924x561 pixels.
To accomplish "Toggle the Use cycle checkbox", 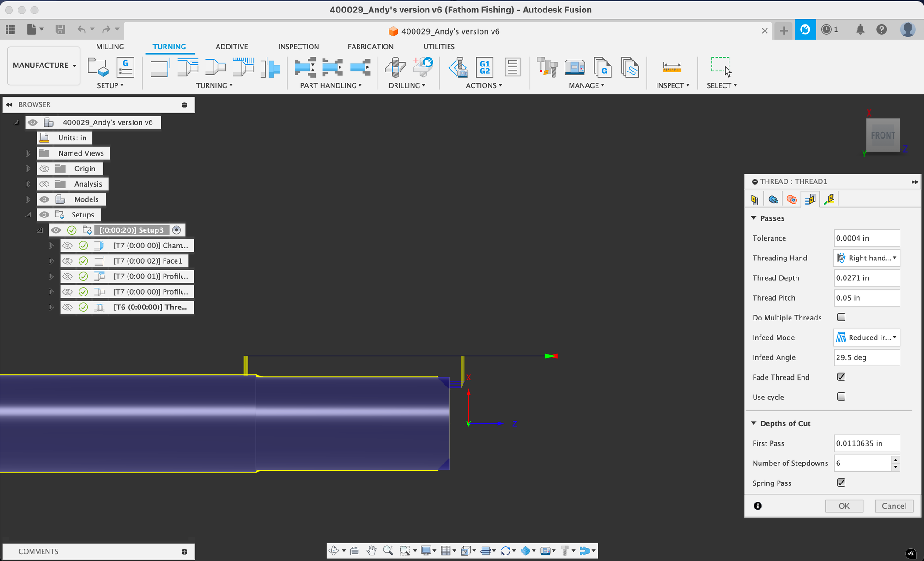I will (841, 397).
